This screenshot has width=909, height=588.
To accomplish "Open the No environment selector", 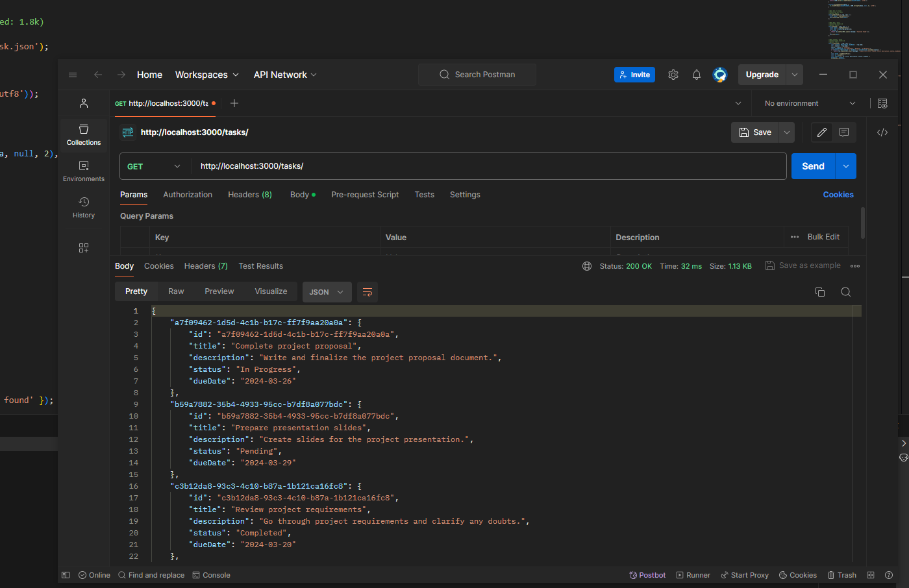I will click(x=810, y=103).
